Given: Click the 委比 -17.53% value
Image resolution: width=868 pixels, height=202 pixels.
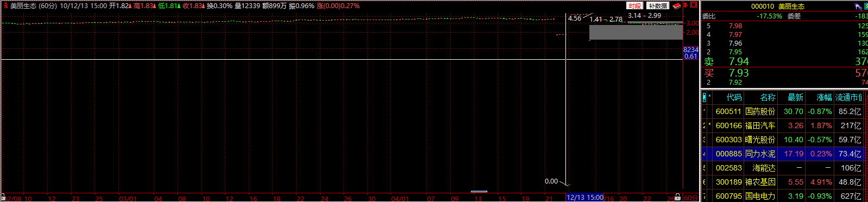Looking at the screenshot, I should (x=770, y=16).
